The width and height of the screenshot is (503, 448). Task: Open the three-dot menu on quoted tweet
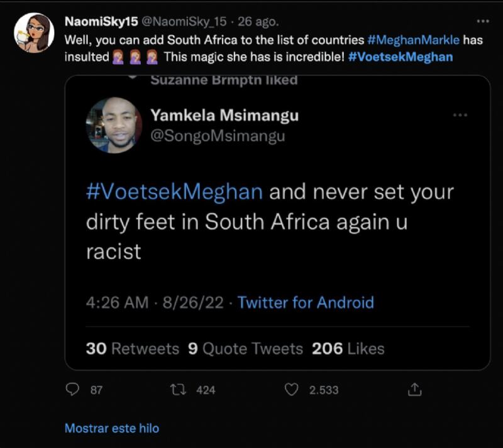click(x=460, y=115)
